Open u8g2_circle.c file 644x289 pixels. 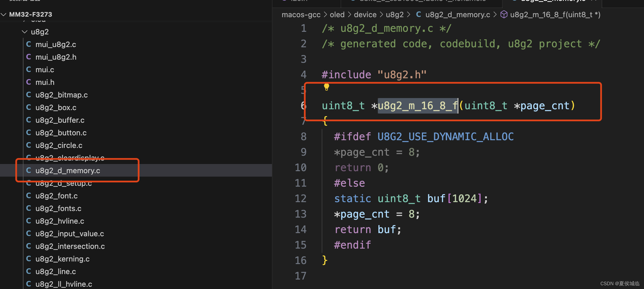[x=59, y=145]
